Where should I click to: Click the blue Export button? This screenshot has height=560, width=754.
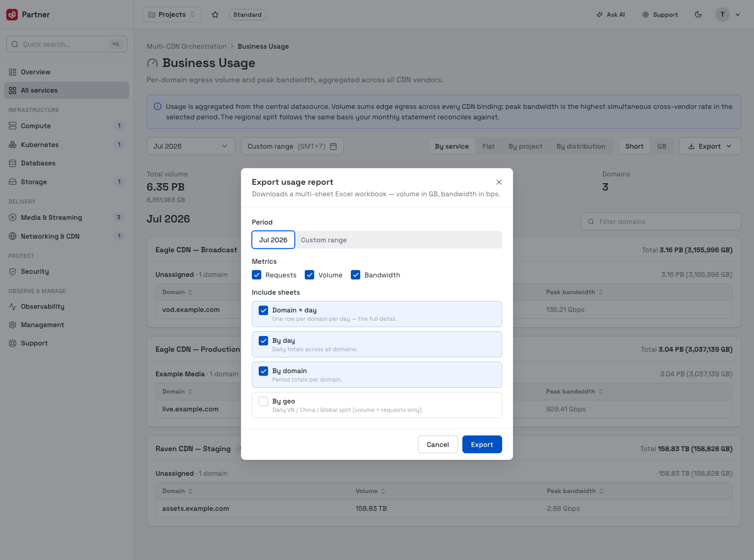pyautogui.click(x=482, y=444)
